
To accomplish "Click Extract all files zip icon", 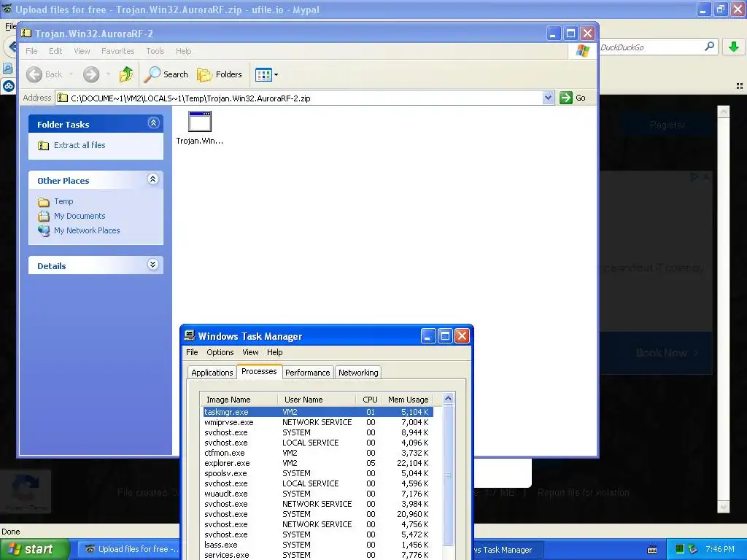I will tap(43, 145).
